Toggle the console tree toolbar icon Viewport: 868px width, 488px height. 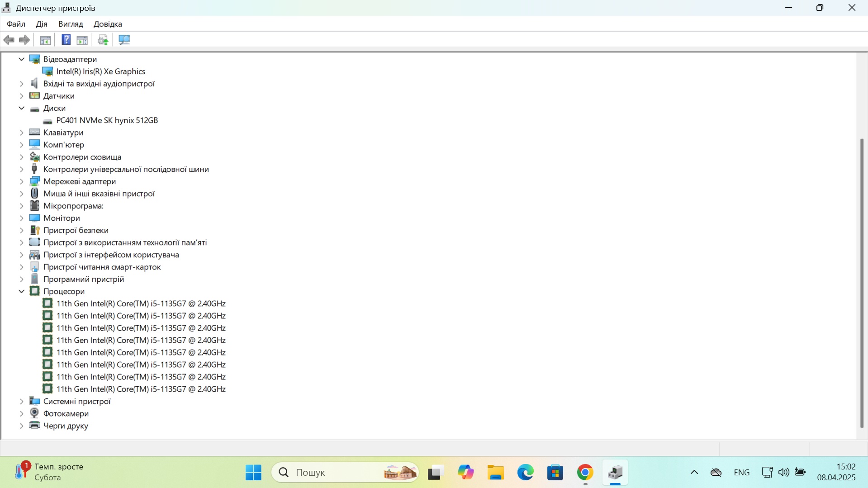[45, 40]
